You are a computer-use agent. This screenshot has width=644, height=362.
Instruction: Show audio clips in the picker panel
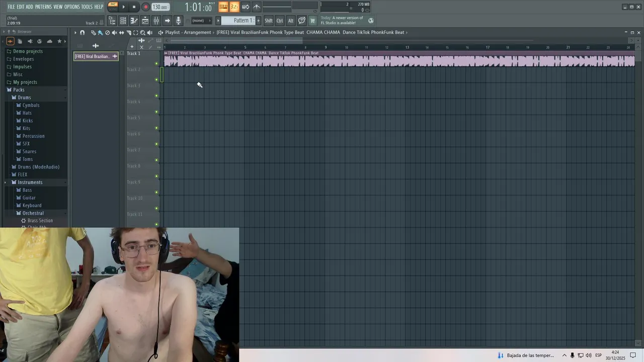96,46
